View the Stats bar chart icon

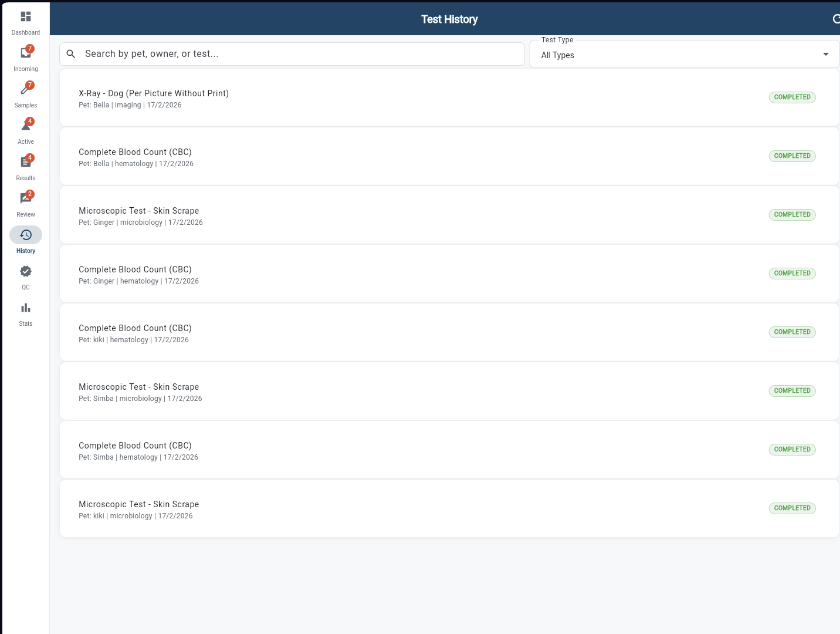pos(25,307)
